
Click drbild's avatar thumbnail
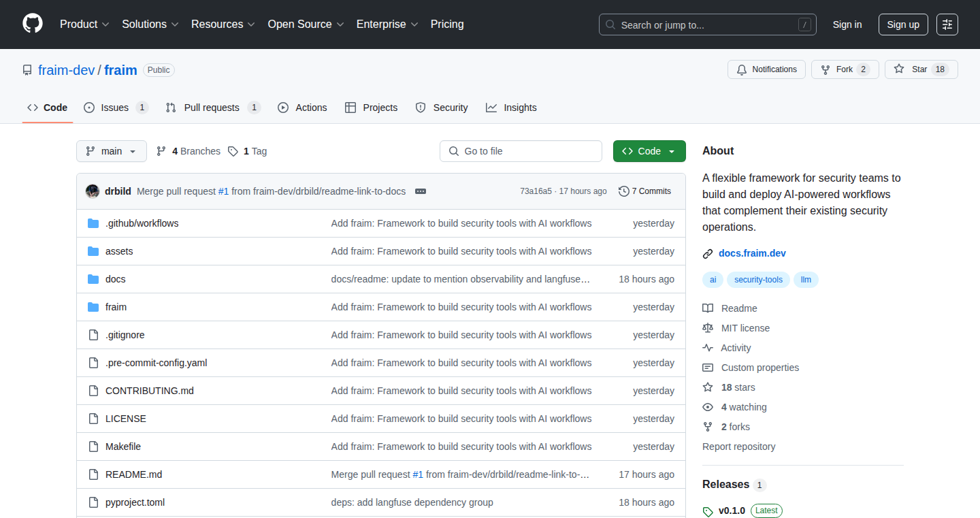[x=93, y=191]
